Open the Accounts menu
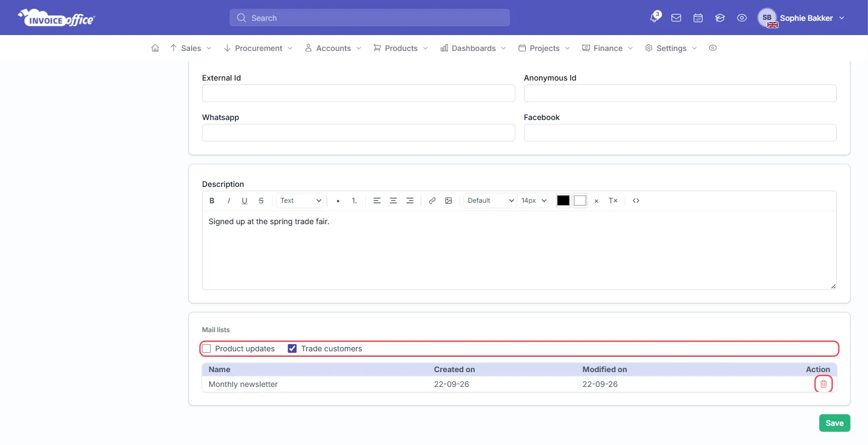Image resolution: width=868 pixels, height=445 pixels. (333, 48)
